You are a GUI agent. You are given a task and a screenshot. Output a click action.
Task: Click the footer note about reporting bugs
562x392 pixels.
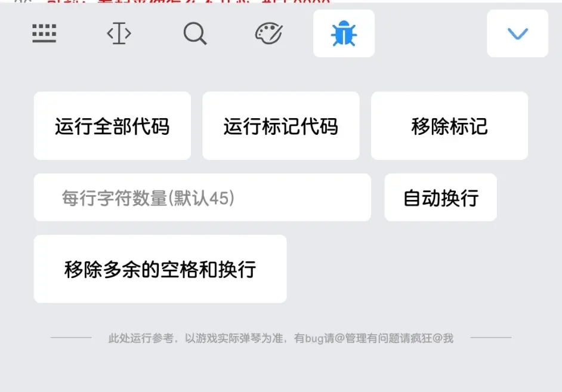click(x=280, y=338)
